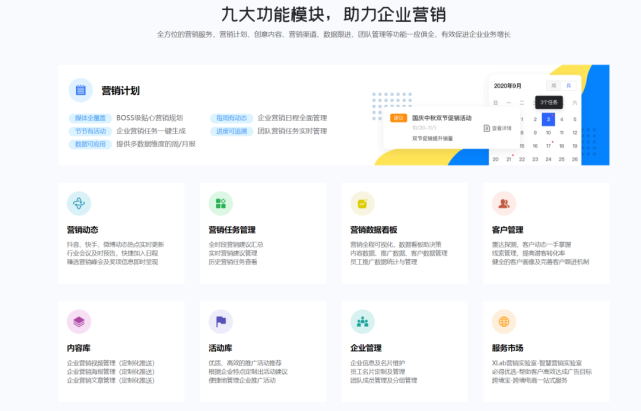Screen dimensions: 641x411
Task: Select date 24 in the calendar
Action: [x=548, y=159]
